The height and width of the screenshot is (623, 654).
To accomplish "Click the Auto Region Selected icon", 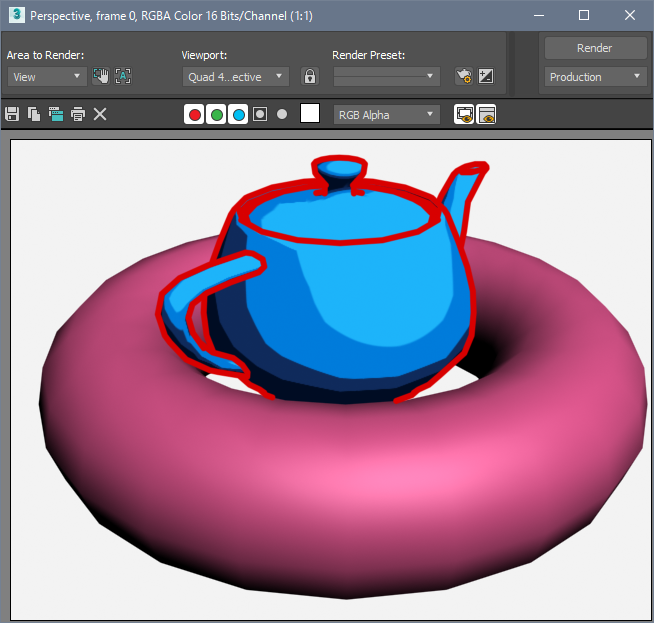I will pos(123,76).
